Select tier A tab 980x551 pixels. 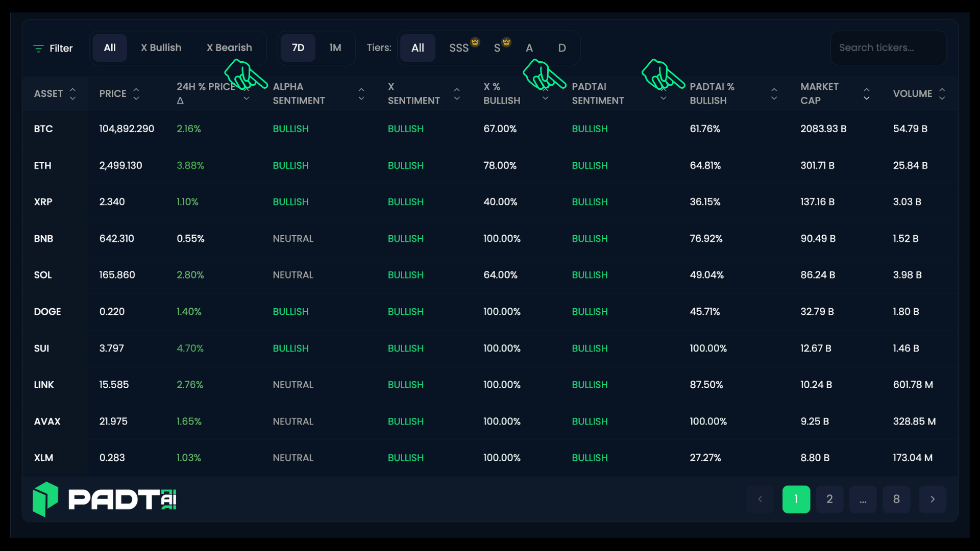(x=529, y=48)
